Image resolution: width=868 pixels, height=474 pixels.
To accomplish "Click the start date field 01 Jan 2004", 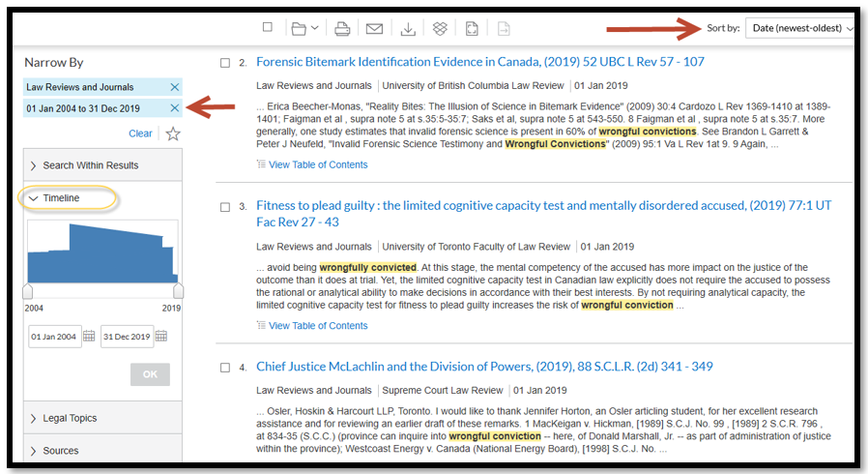I will tap(55, 336).
